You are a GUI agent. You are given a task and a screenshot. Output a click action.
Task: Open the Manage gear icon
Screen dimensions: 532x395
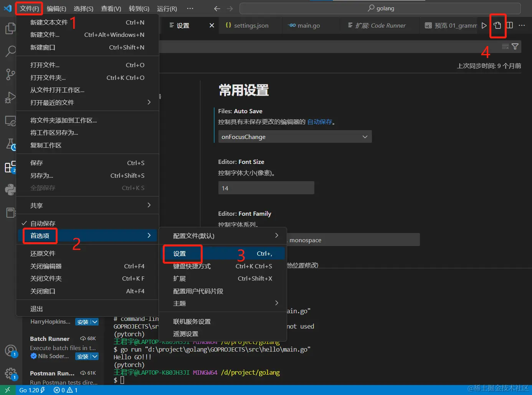(10, 374)
